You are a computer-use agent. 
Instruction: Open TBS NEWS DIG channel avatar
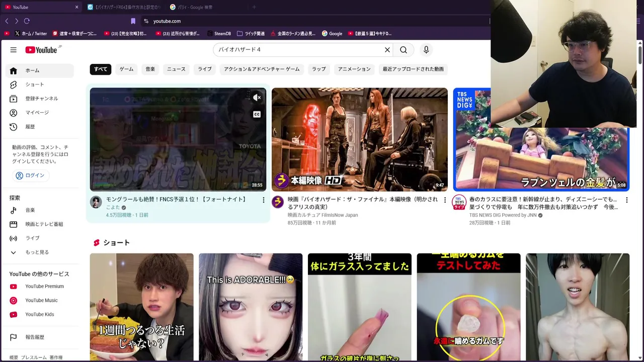459,202
